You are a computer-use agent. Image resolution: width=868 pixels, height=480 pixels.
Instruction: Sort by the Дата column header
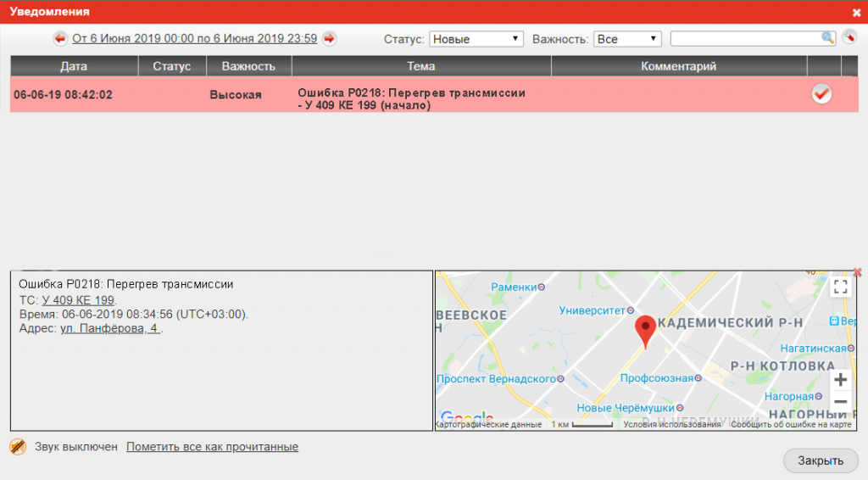(74, 66)
